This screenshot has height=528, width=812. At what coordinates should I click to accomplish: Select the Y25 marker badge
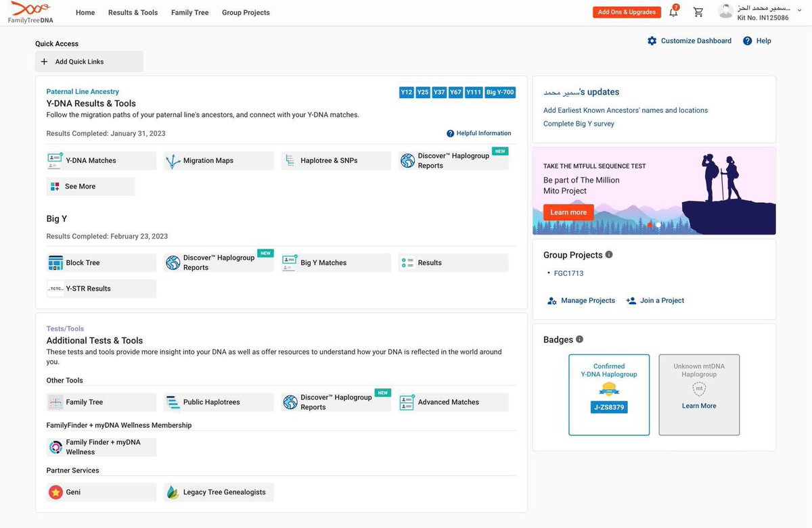(423, 92)
